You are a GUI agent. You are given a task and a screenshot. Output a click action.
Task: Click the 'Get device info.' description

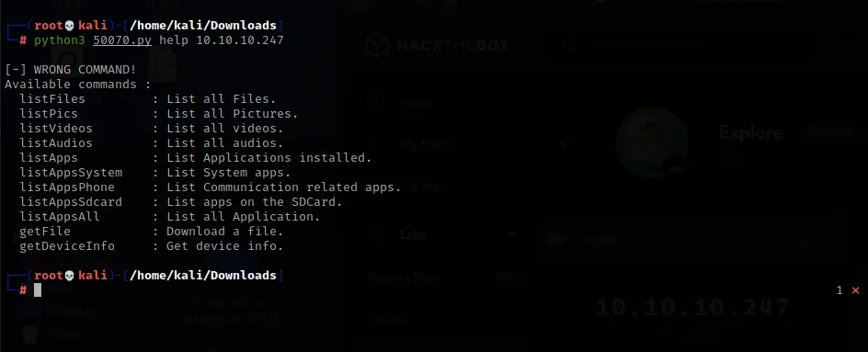click(225, 246)
